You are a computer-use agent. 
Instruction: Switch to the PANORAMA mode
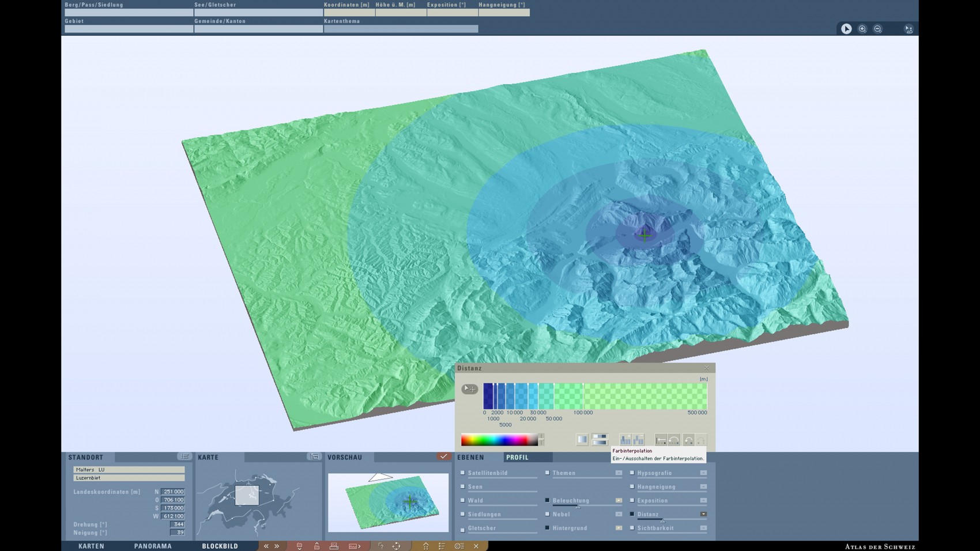tap(153, 546)
